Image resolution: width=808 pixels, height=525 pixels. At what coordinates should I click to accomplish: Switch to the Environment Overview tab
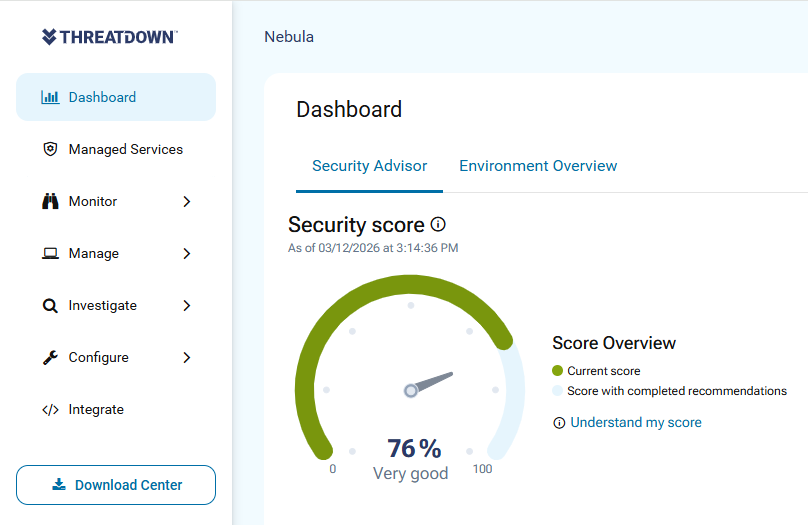538,166
